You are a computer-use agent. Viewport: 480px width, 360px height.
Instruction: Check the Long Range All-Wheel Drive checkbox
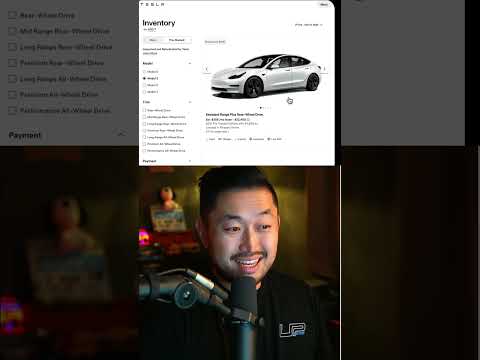[x=144, y=137]
